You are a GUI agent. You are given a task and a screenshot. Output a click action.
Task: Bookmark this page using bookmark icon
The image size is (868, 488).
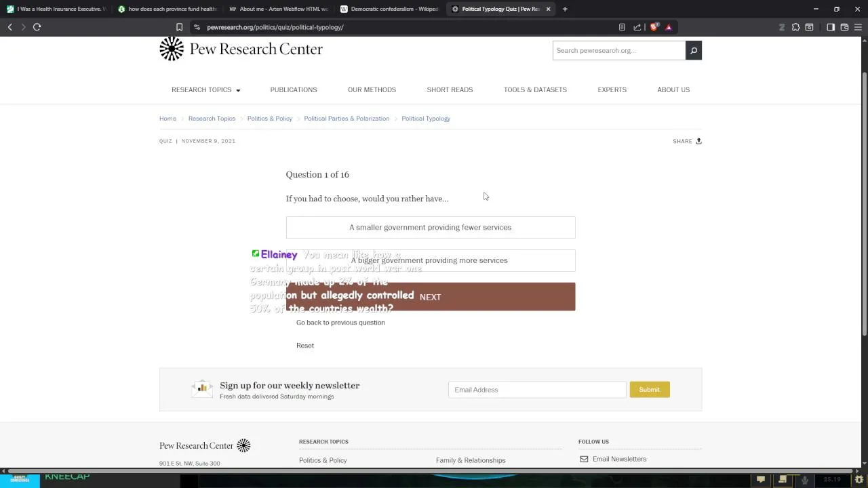(x=179, y=27)
